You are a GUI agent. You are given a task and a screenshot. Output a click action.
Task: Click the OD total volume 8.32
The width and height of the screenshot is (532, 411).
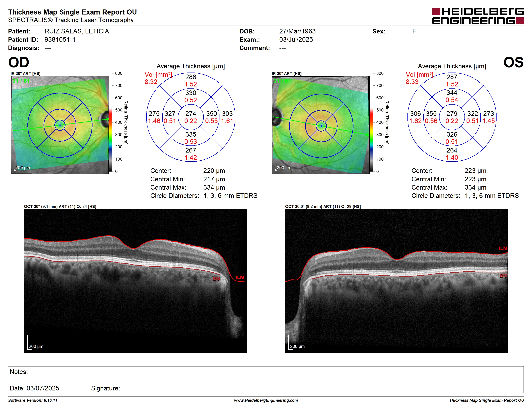[x=151, y=82]
